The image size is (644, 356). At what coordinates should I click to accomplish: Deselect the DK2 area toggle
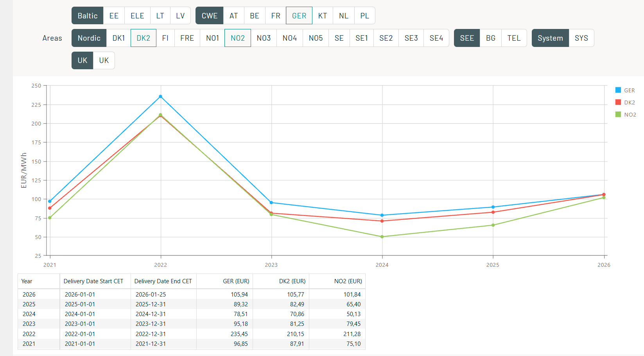click(x=143, y=38)
